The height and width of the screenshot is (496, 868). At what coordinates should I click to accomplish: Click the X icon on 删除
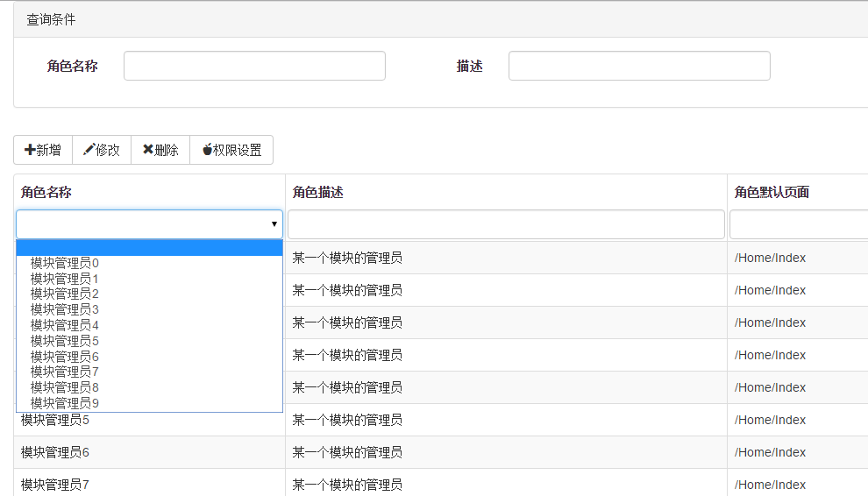(x=148, y=150)
